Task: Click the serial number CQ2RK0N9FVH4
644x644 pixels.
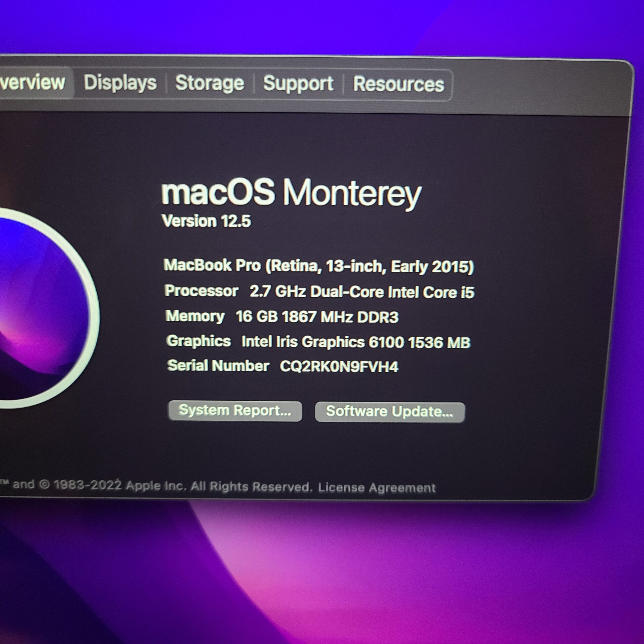Action: [339, 367]
